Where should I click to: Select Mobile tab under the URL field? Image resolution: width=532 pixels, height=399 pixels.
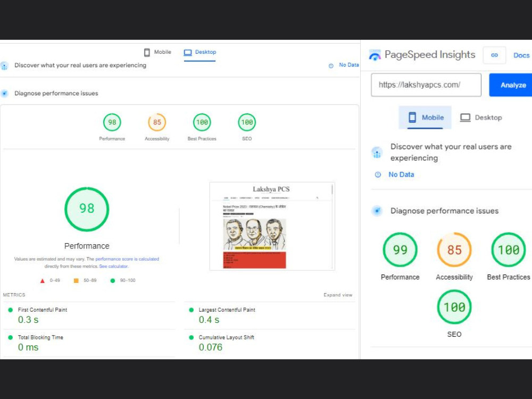click(425, 118)
